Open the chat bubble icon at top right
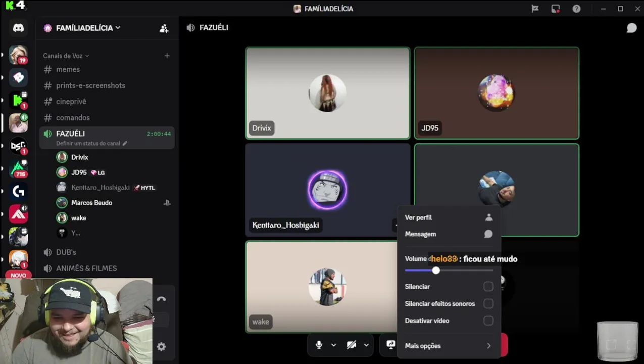644x364 pixels. [x=631, y=28]
